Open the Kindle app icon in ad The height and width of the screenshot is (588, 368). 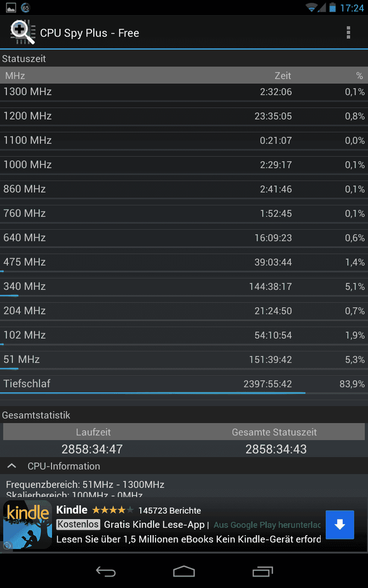28,525
